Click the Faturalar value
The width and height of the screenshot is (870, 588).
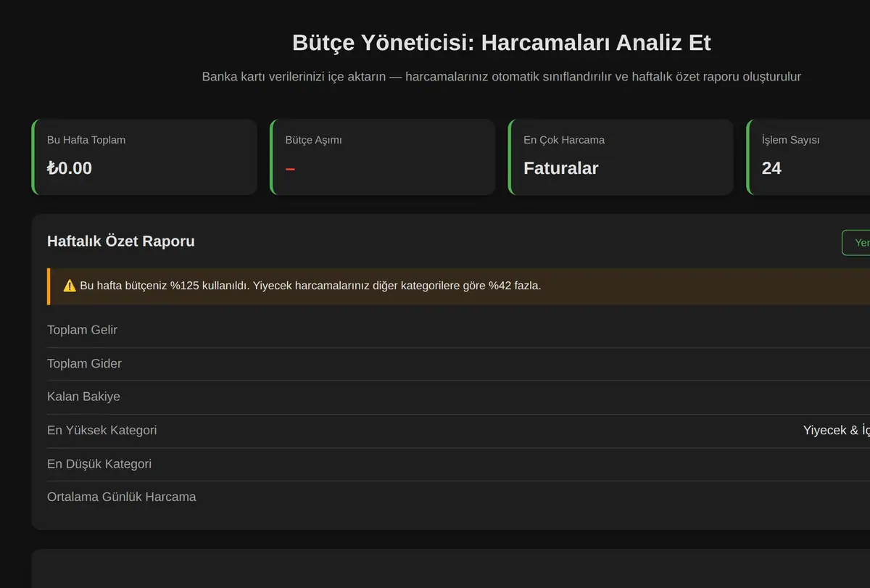tap(561, 168)
